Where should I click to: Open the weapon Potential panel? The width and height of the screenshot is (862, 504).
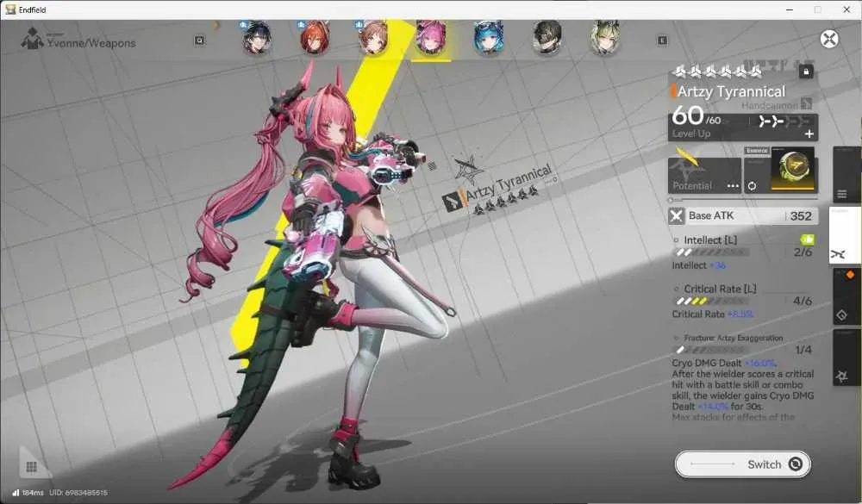point(705,175)
